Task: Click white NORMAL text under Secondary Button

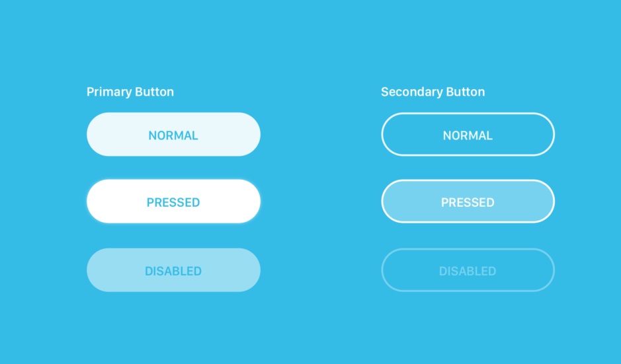Action: (x=468, y=135)
